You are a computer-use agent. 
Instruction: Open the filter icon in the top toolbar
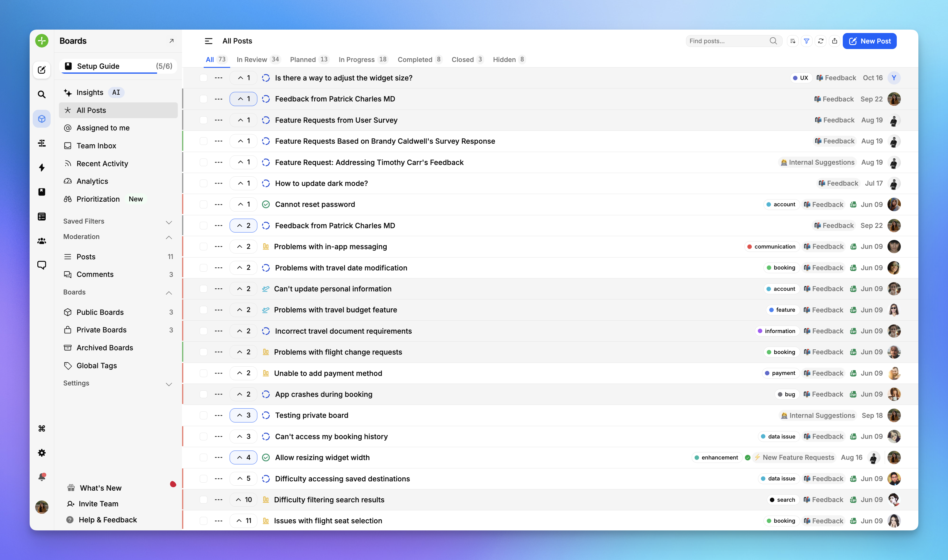807,41
